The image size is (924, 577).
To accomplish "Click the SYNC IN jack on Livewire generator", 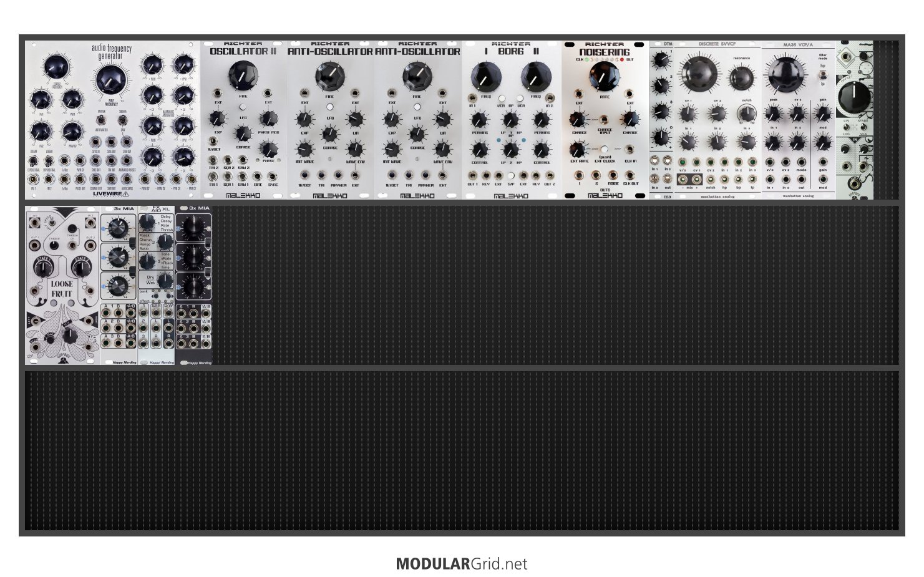I will click(95, 142).
